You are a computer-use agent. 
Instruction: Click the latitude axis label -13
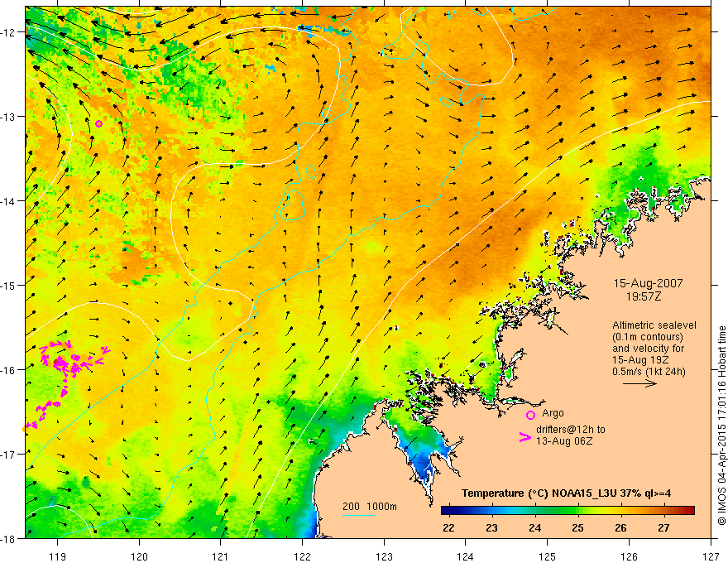(8, 117)
